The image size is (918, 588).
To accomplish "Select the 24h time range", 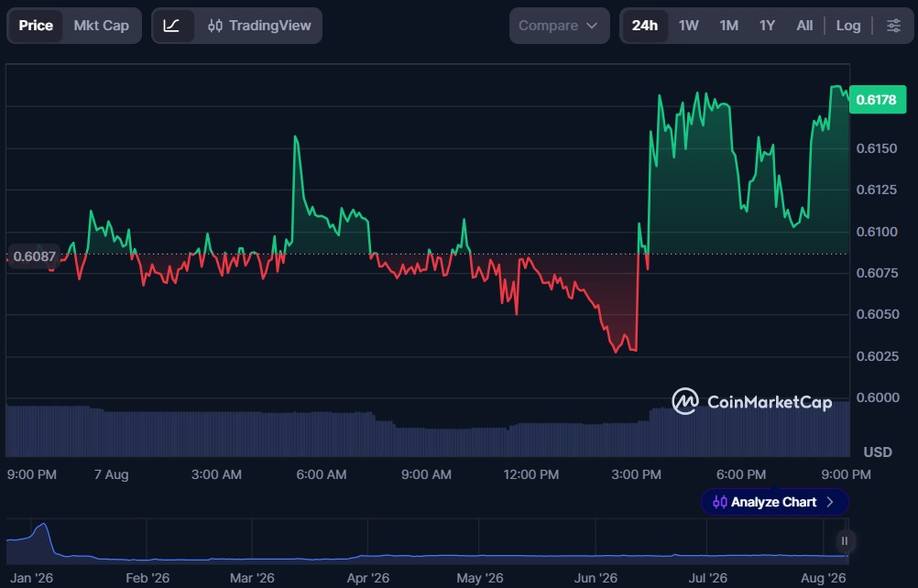I will (x=645, y=26).
